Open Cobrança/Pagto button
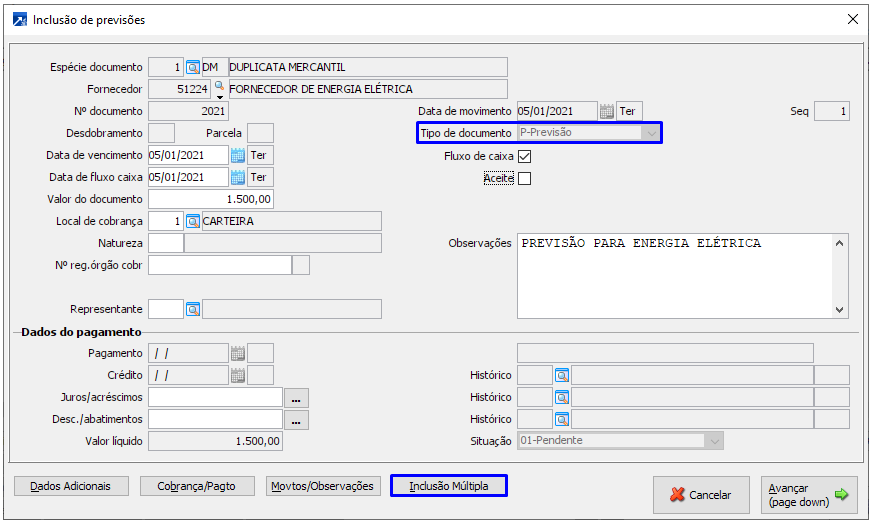Image resolution: width=873 pixels, height=525 pixels. [x=197, y=486]
